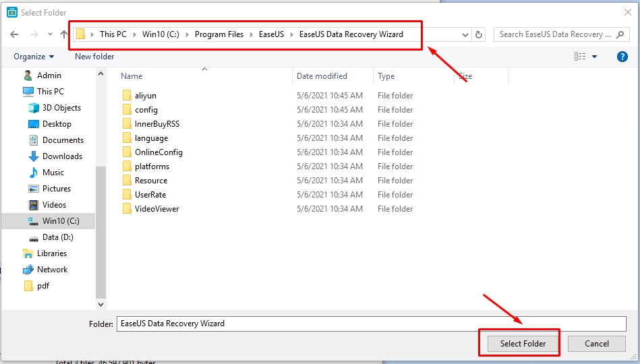Screen dimensions: 640x364
Task: Sort by Date modified column header
Action: (322, 76)
